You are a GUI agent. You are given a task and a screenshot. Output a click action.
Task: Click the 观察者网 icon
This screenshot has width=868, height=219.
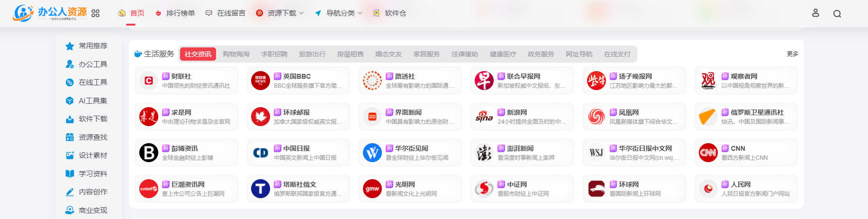pyautogui.click(x=708, y=81)
